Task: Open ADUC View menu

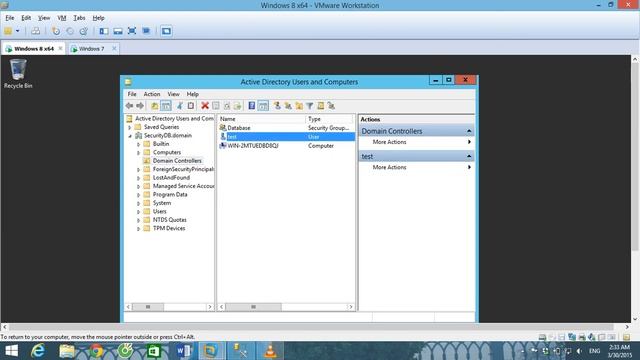Action: click(173, 94)
